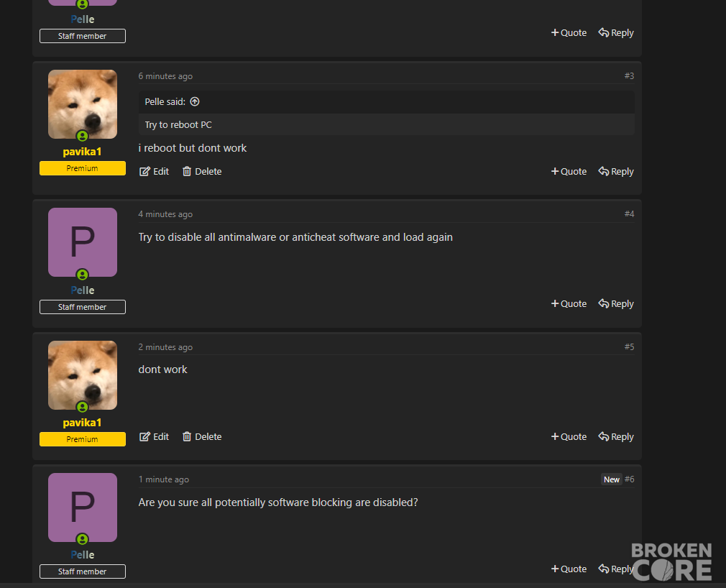Open pavika1 username link on post #3

[82, 152]
